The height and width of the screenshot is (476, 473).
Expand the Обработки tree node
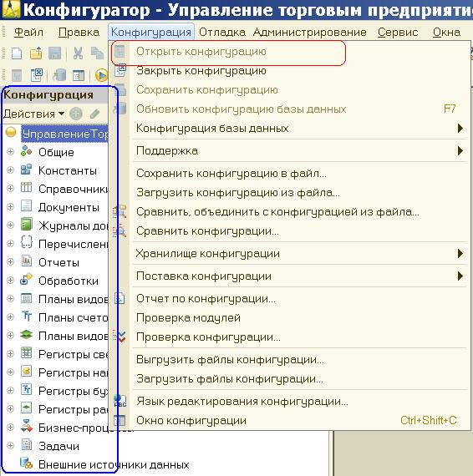pyautogui.click(x=10, y=280)
